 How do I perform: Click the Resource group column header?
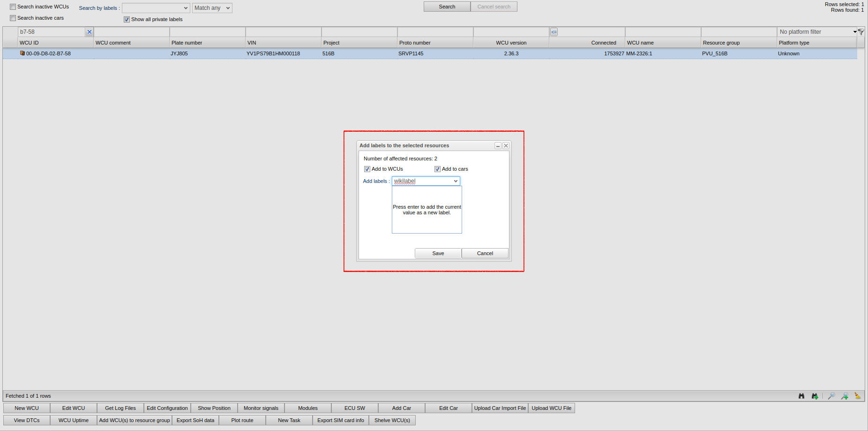coord(738,43)
